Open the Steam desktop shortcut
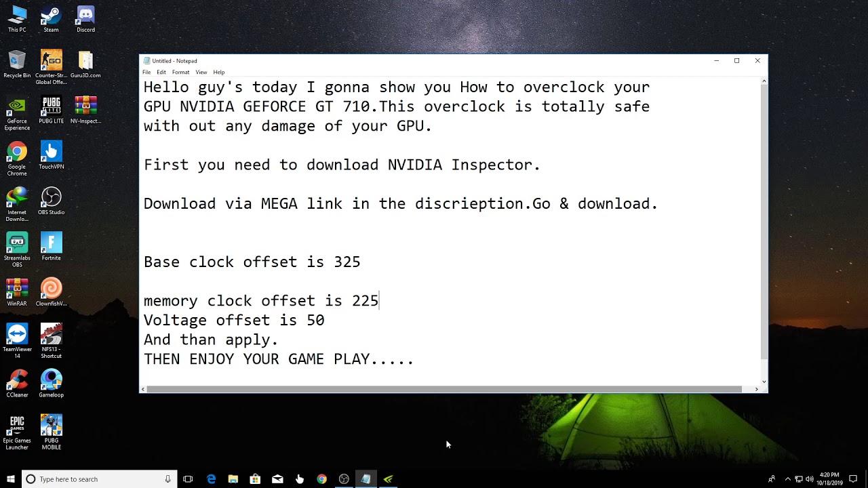 [51, 19]
